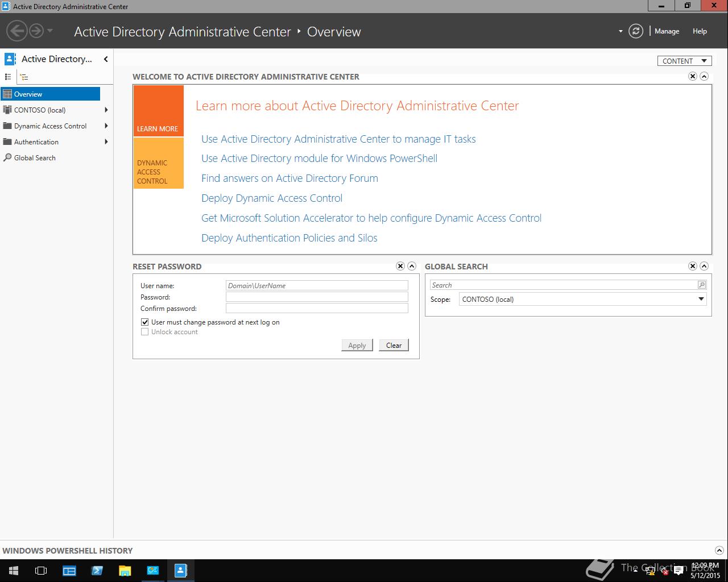Click the Global Search text box
728x582 pixels.
(563, 285)
